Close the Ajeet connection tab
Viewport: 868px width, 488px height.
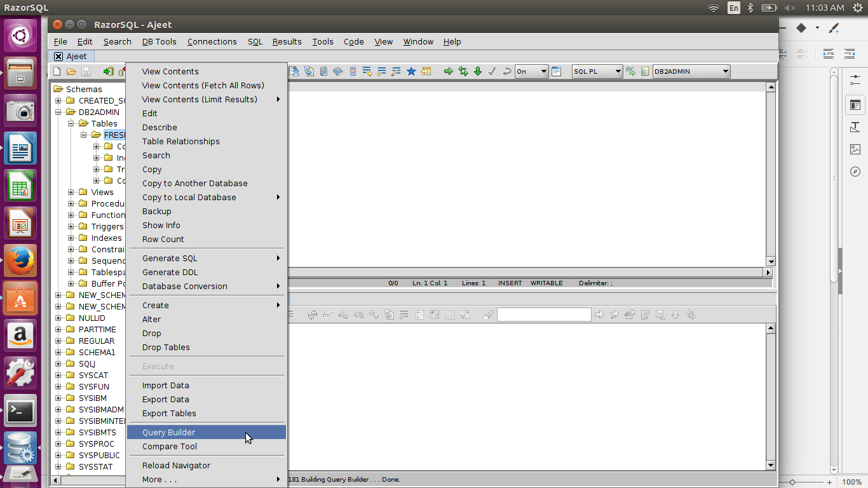tap(58, 56)
